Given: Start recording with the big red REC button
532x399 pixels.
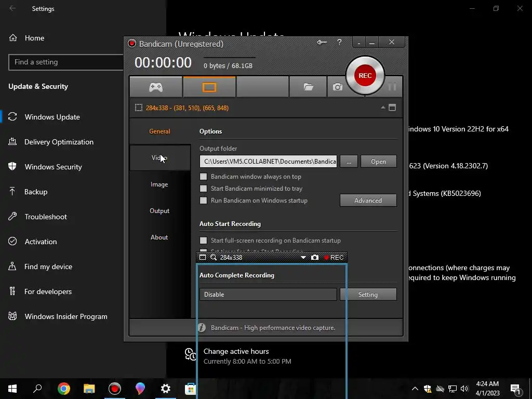Looking at the screenshot, I should [x=365, y=75].
